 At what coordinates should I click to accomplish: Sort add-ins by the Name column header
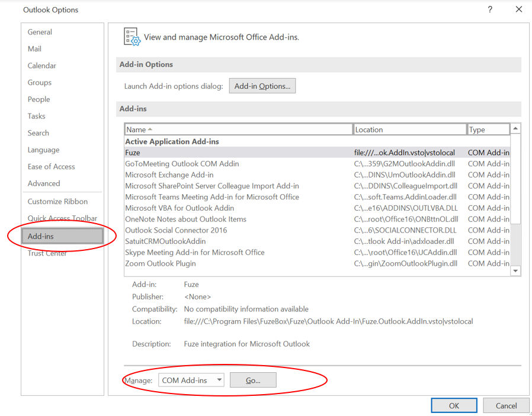pos(239,130)
